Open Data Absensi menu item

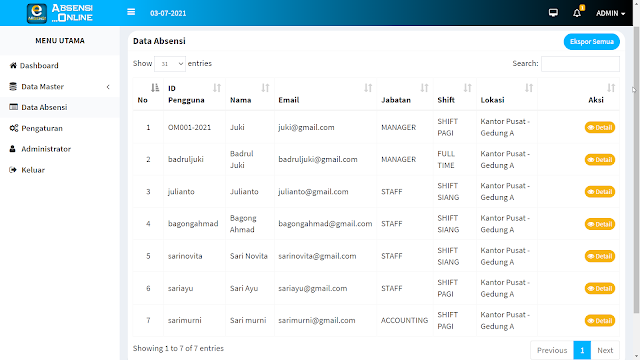pos(60,107)
